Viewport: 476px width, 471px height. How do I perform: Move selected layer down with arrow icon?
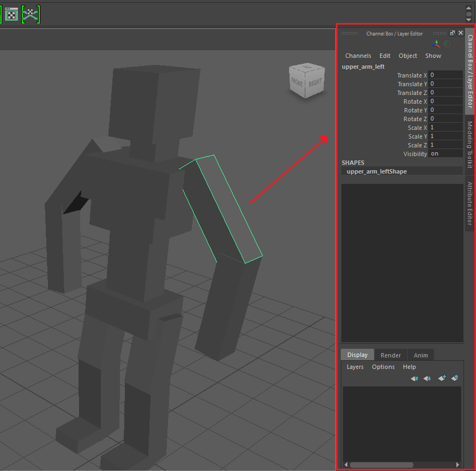point(427,378)
